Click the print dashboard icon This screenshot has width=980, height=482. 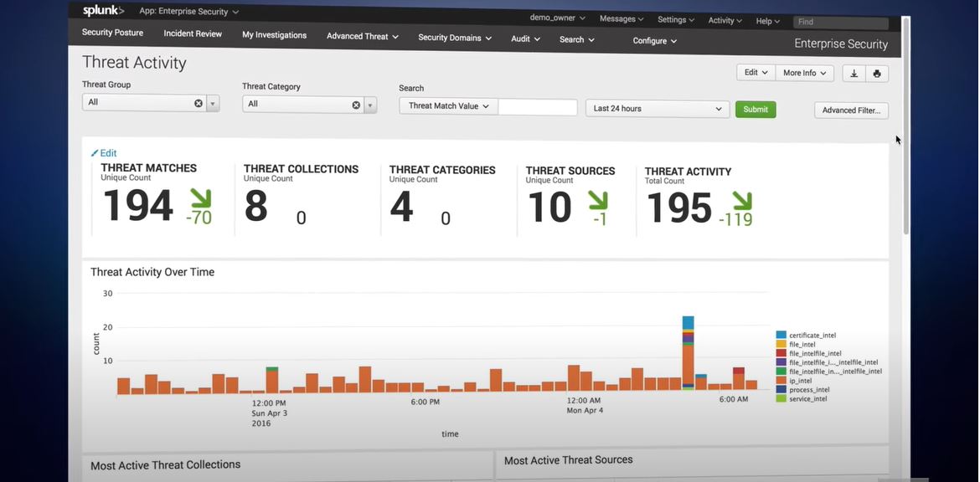coord(877,74)
